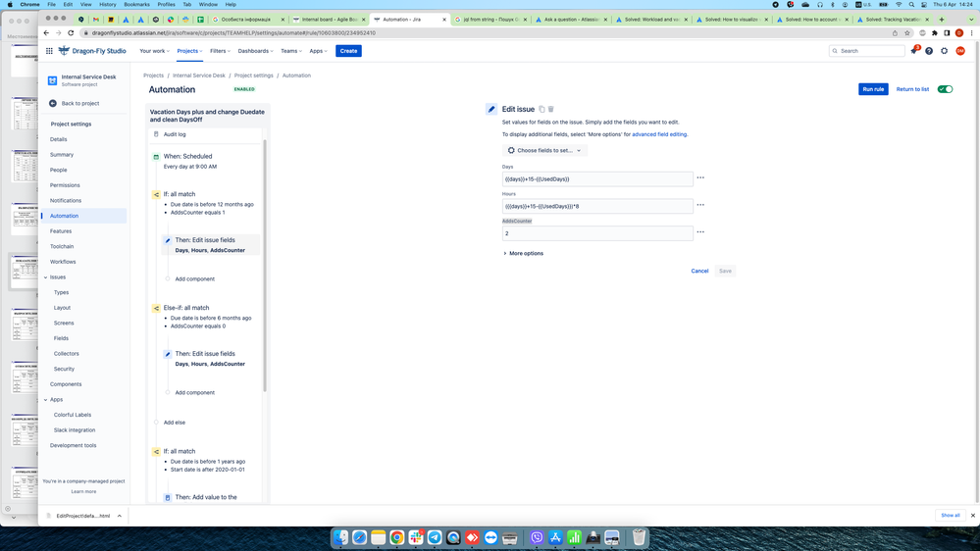This screenshot has width=980, height=551.
Task: Select Automation in project settings sidebar
Action: point(83,216)
